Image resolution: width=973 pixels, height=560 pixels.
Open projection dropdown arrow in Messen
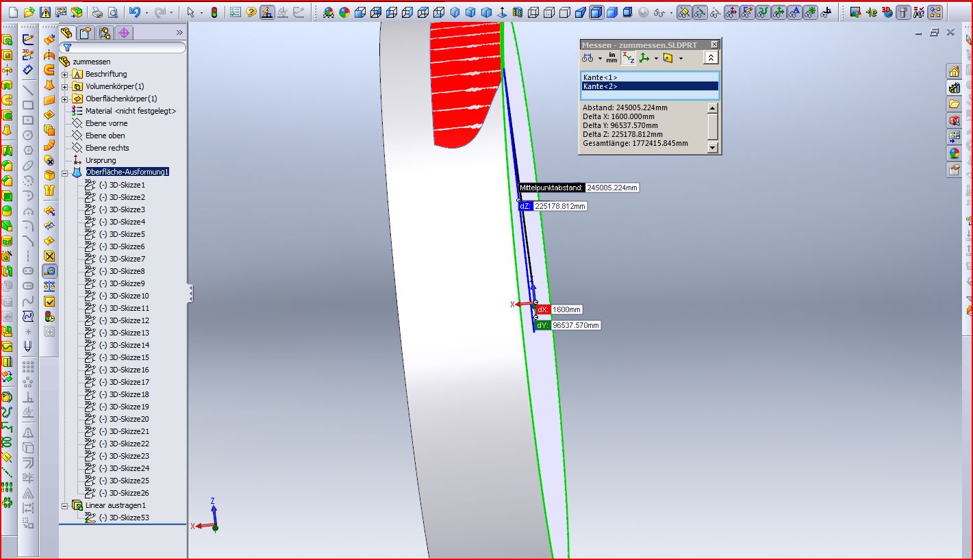[x=681, y=58]
